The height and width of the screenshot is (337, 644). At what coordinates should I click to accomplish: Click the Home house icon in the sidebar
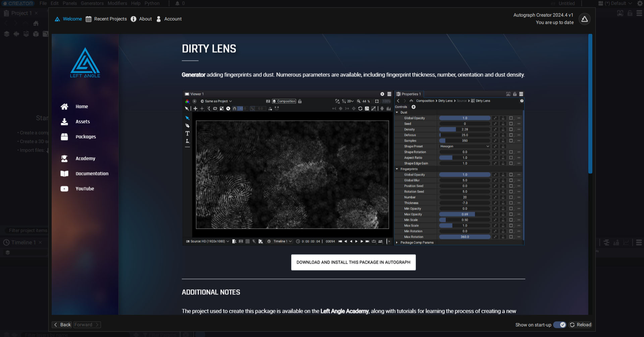pos(64,107)
